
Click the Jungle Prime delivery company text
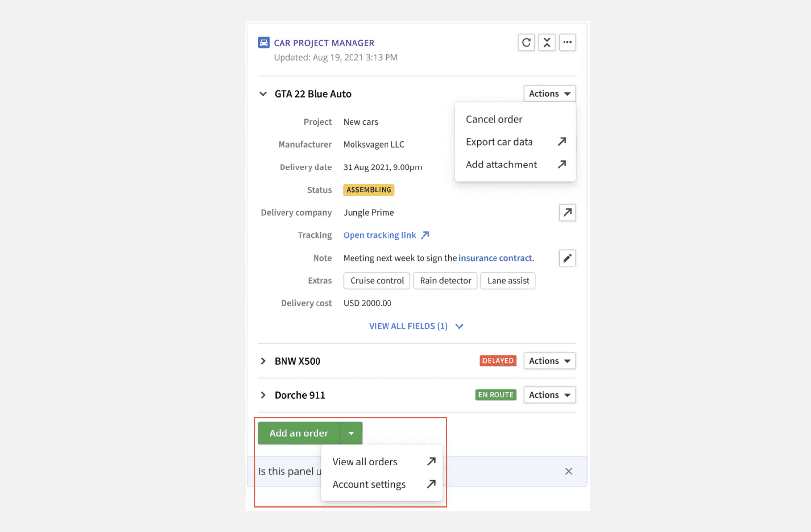(369, 213)
